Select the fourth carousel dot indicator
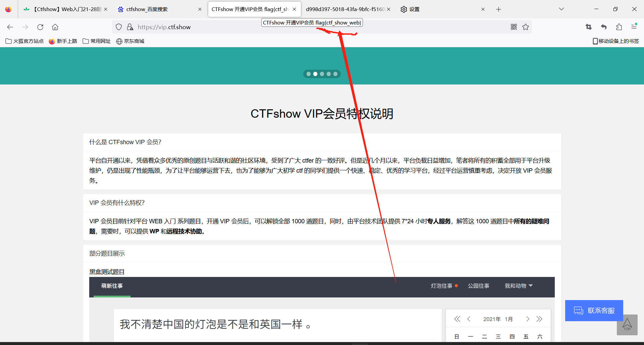644x345 pixels. click(x=329, y=74)
